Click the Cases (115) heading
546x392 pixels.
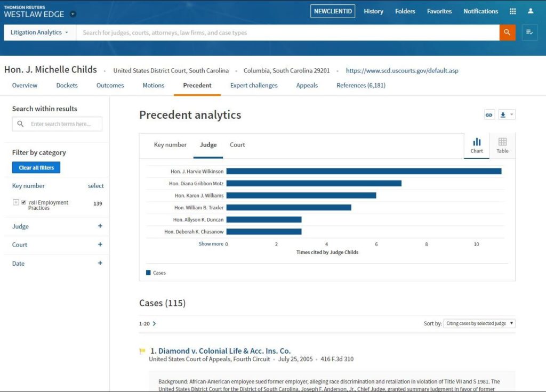coord(162,303)
